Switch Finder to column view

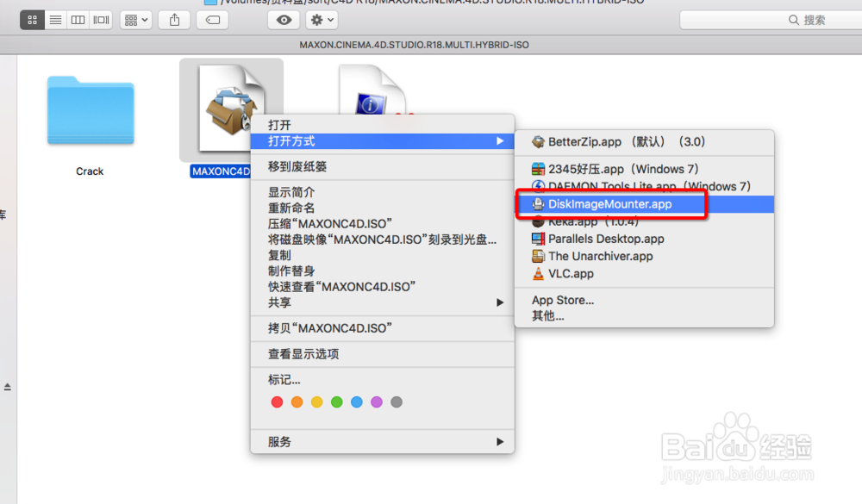click(78, 21)
